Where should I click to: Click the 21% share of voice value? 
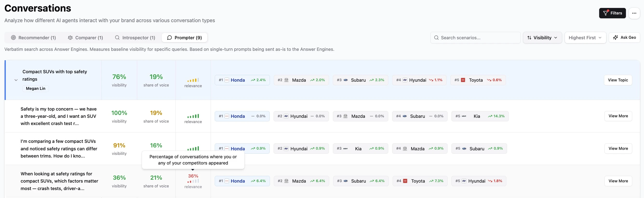point(156,178)
